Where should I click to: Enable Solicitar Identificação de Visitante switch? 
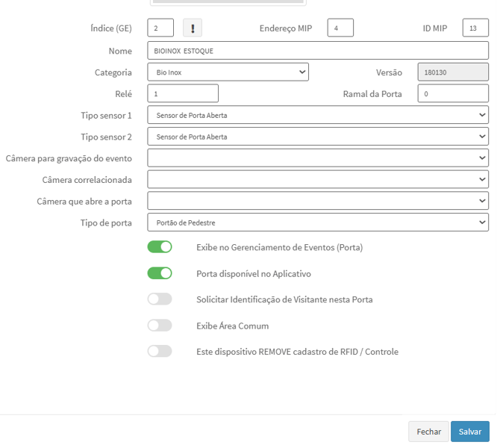click(160, 299)
